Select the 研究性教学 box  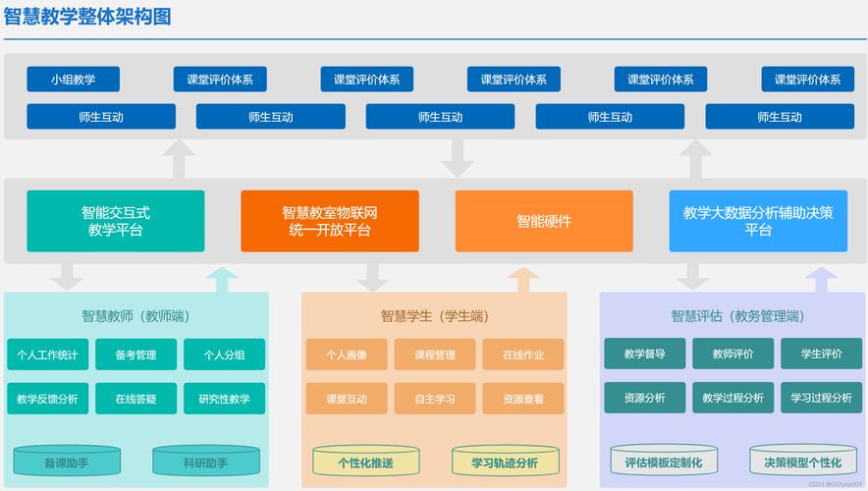point(224,399)
